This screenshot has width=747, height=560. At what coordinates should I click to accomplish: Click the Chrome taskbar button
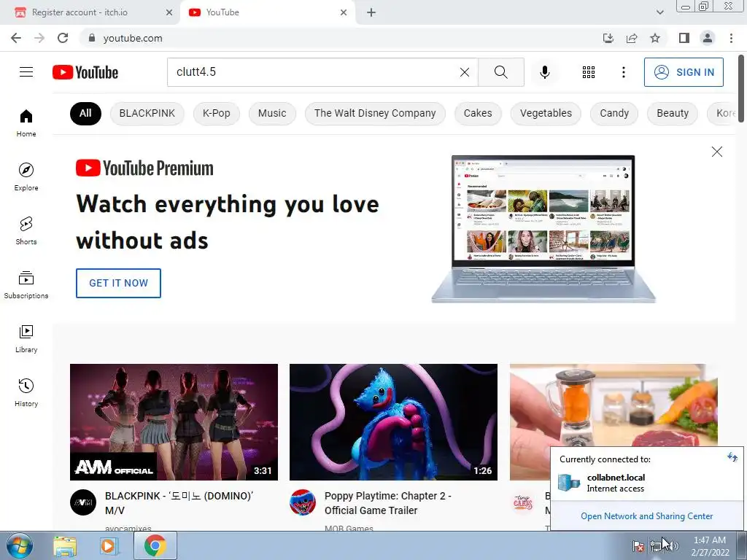coord(155,545)
